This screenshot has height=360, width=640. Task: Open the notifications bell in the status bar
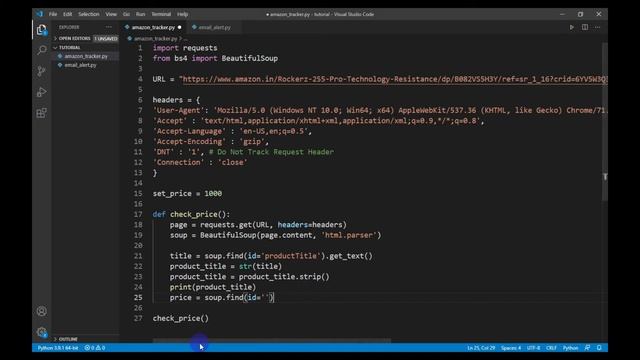click(x=599, y=348)
